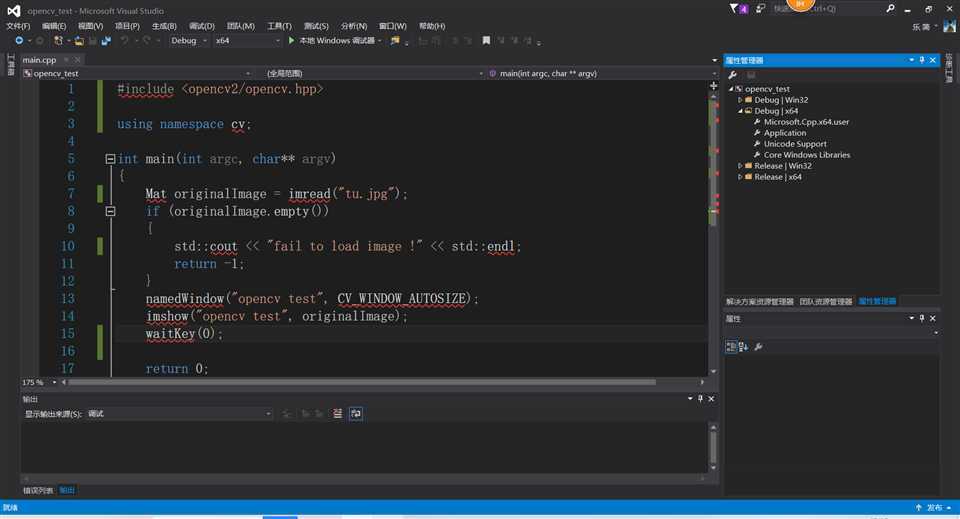This screenshot has height=519, width=960.
Task: Click the wrench icon in 属性管理器 toolbar
Action: pos(733,75)
